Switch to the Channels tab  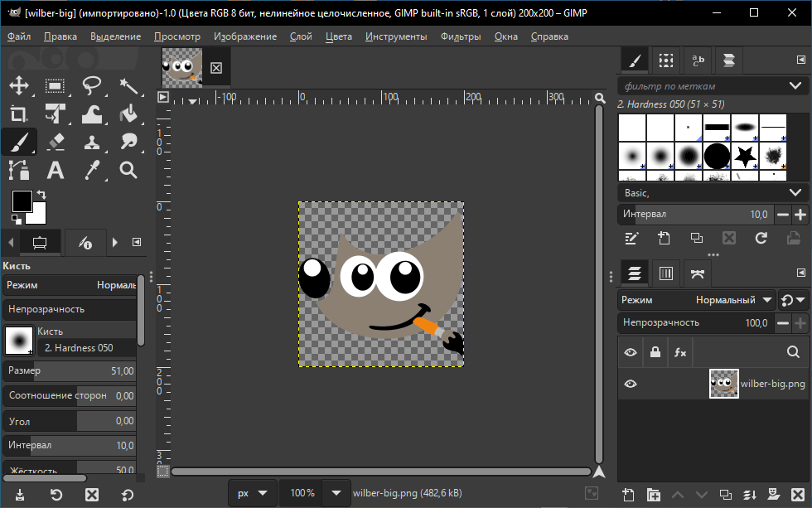(x=666, y=273)
